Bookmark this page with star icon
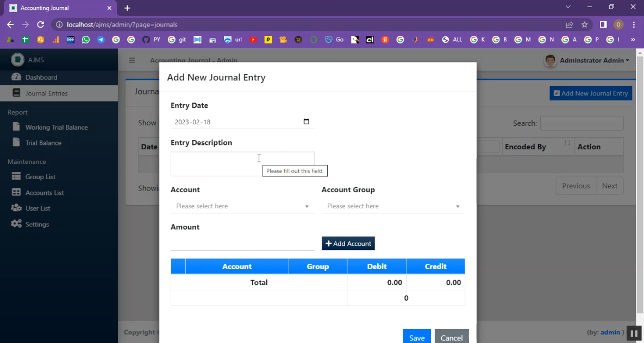The image size is (644, 343). (x=585, y=24)
